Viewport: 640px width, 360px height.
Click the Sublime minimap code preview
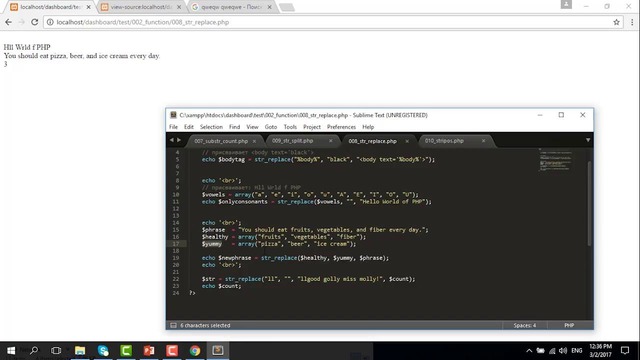pos(555,160)
